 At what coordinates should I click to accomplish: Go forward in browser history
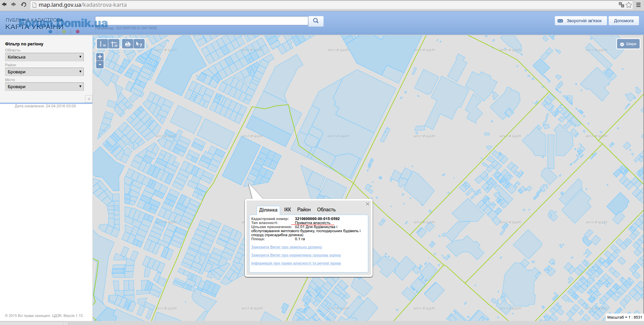(14, 4)
